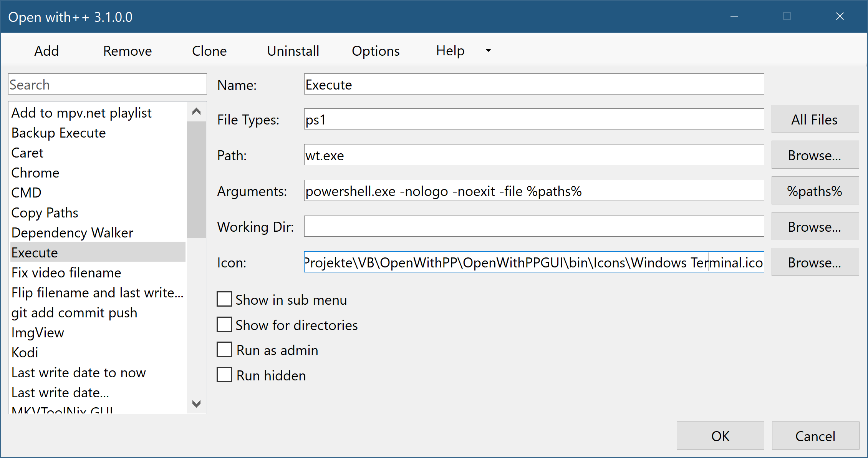Image resolution: width=868 pixels, height=458 pixels.
Task: Enable "Run as admin"
Action: tap(224, 349)
